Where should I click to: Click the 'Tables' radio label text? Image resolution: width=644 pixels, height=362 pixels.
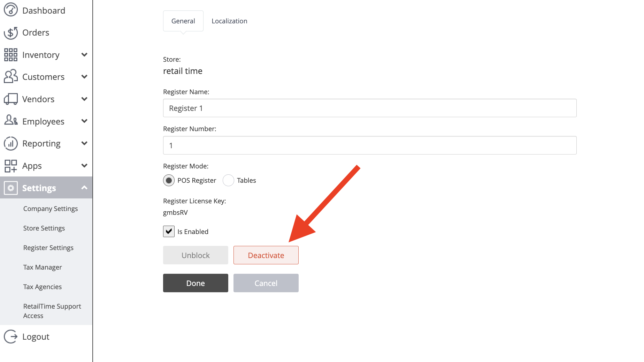246,180
